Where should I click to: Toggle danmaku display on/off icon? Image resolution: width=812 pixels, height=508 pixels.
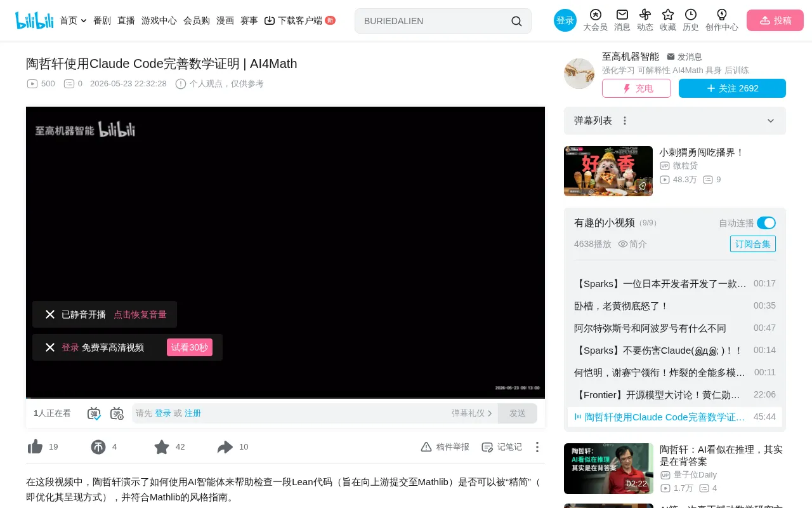94,413
